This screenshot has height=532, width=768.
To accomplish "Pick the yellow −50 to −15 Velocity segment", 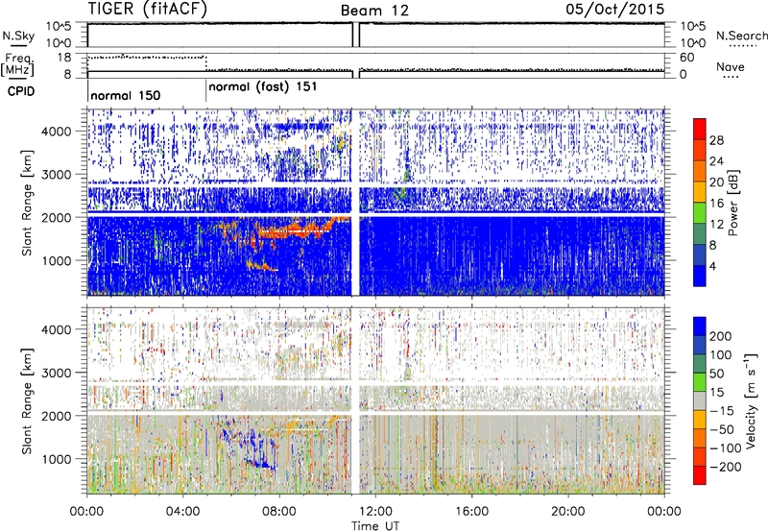I will [x=700, y=420].
